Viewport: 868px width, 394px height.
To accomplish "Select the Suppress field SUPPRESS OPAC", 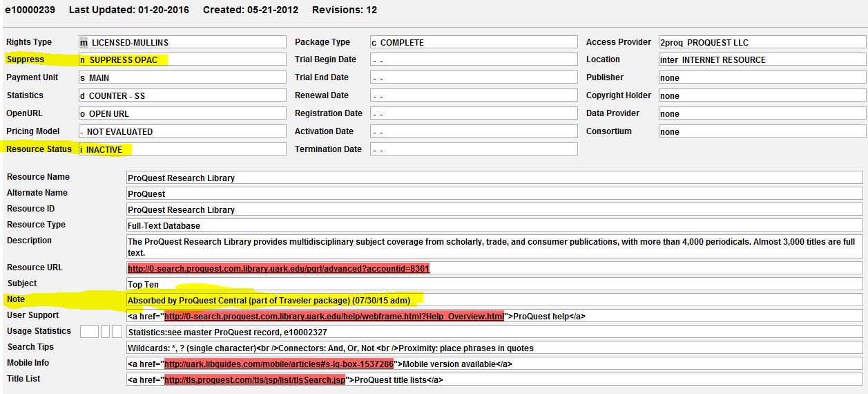I will (x=182, y=60).
